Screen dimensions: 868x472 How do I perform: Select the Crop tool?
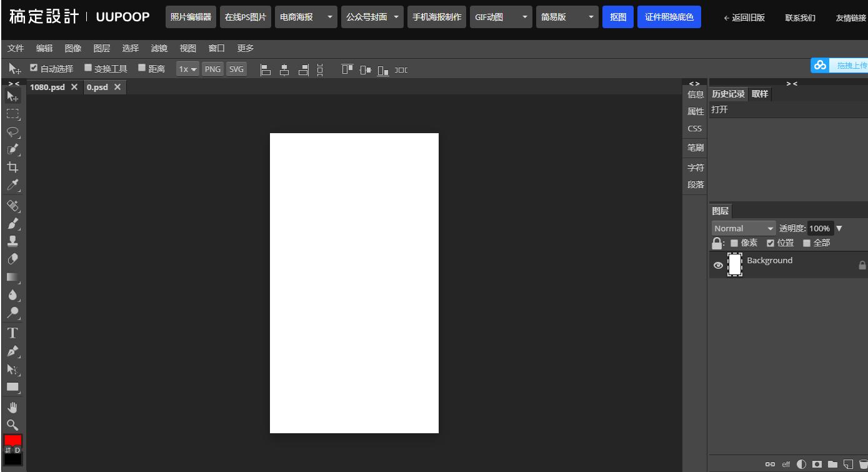coord(12,167)
